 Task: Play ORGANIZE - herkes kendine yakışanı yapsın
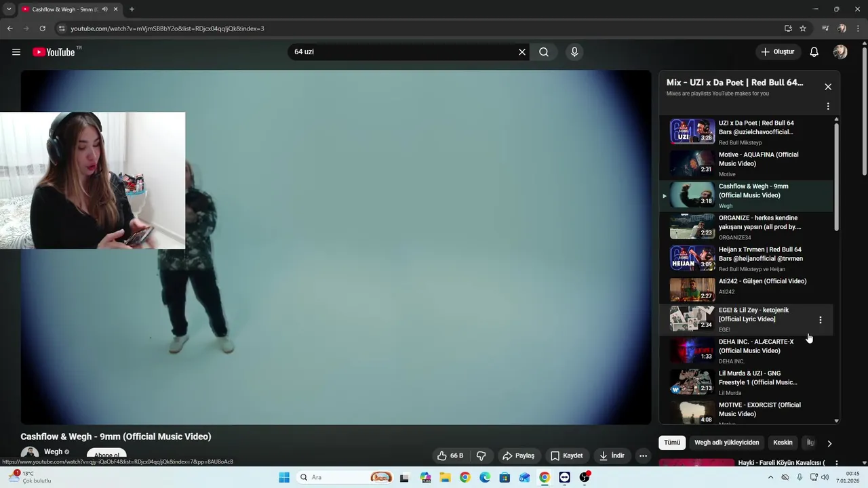click(x=746, y=227)
